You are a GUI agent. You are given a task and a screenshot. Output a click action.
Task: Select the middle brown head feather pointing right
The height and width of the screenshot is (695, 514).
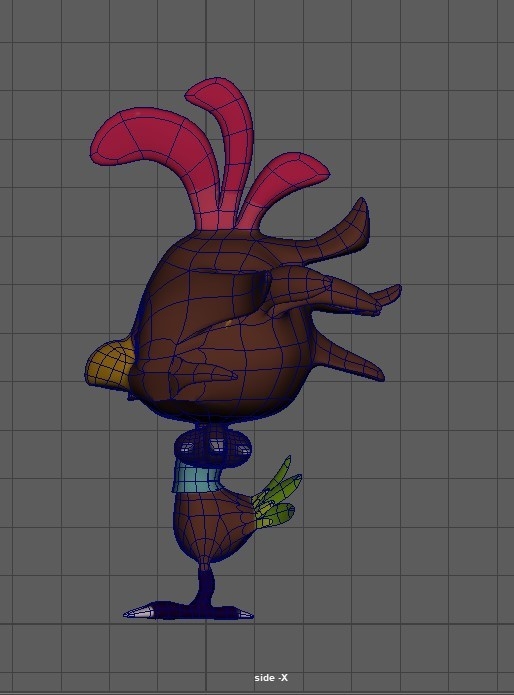pyautogui.click(x=337, y=290)
